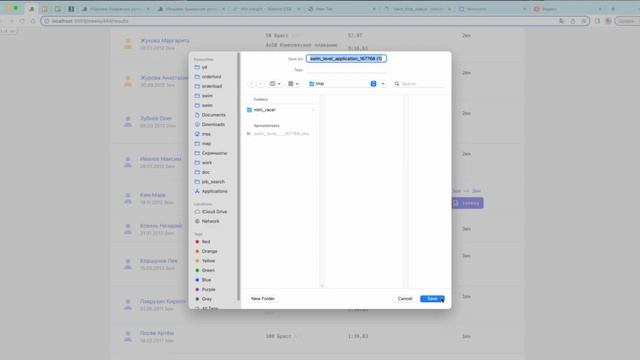Image resolution: width=640 pixels, height=360 pixels.
Task: Open the grouping options dropdown
Action: (x=293, y=84)
